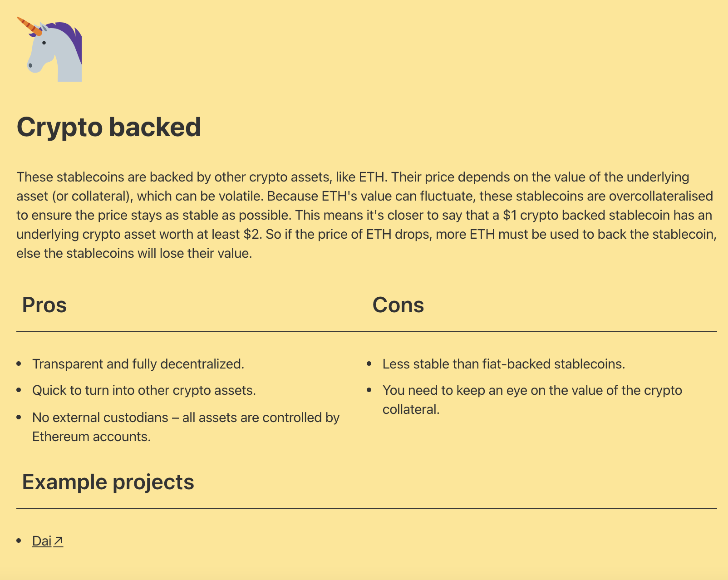Select the Pros column heading

tap(44, 305)
